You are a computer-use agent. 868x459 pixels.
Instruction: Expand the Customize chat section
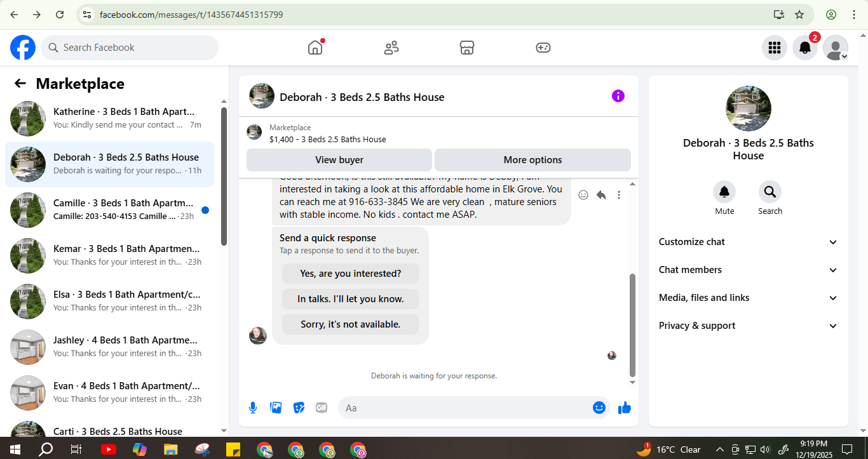[x=749, y=242]
